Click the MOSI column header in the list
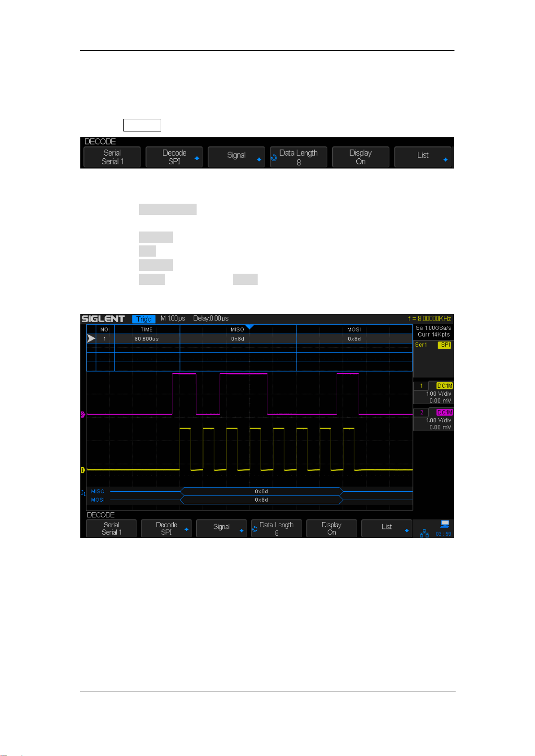This screenshot has height=756, width=535. (x=354, y=329)
